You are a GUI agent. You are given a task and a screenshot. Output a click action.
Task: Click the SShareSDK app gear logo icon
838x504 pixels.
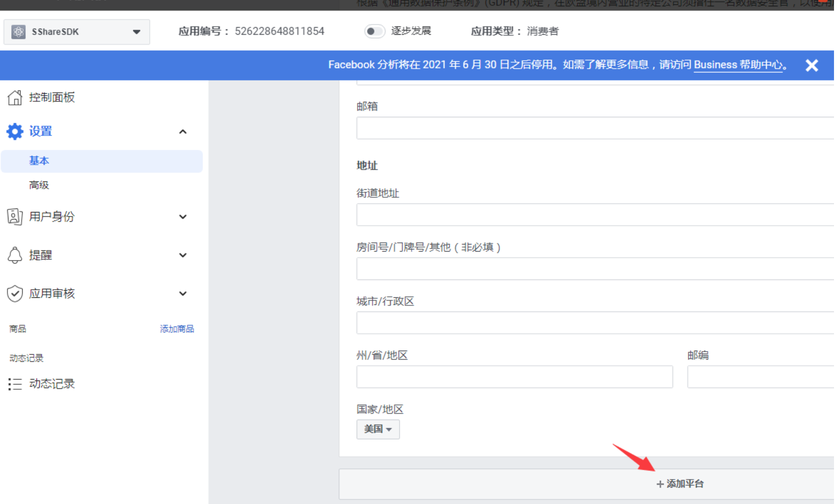pyautogui.click(x=18, y=32)
